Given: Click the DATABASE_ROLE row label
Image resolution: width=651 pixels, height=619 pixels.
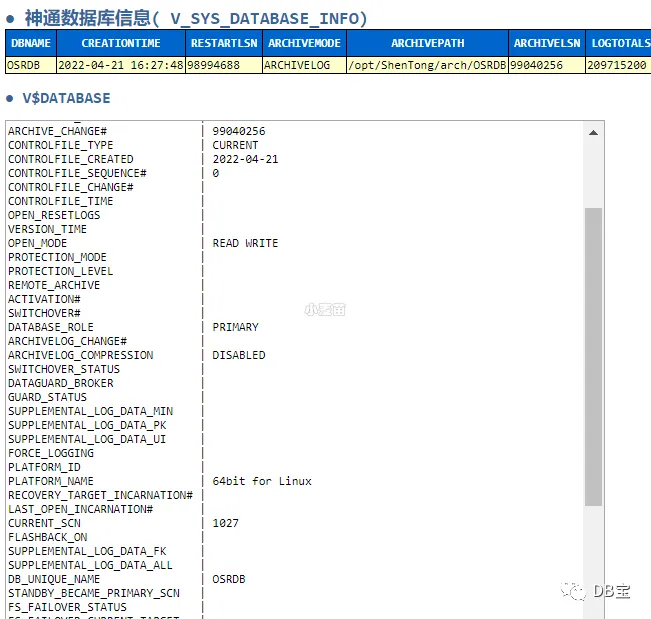Looking at the screenshot, I should [x=51, y=327].
